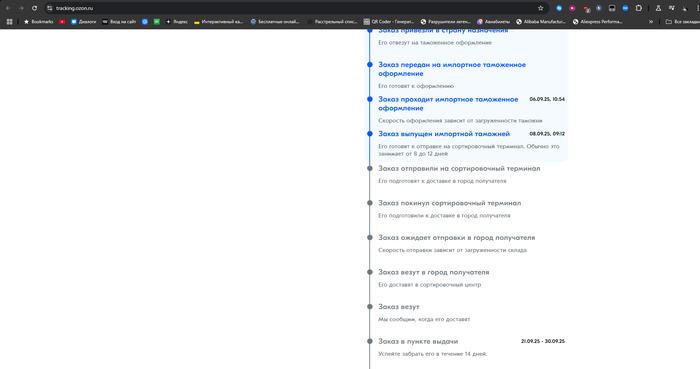
Task: Click 'Скорость оформления зависит от загруженности таможни'
Action: (x=460, y=120)
